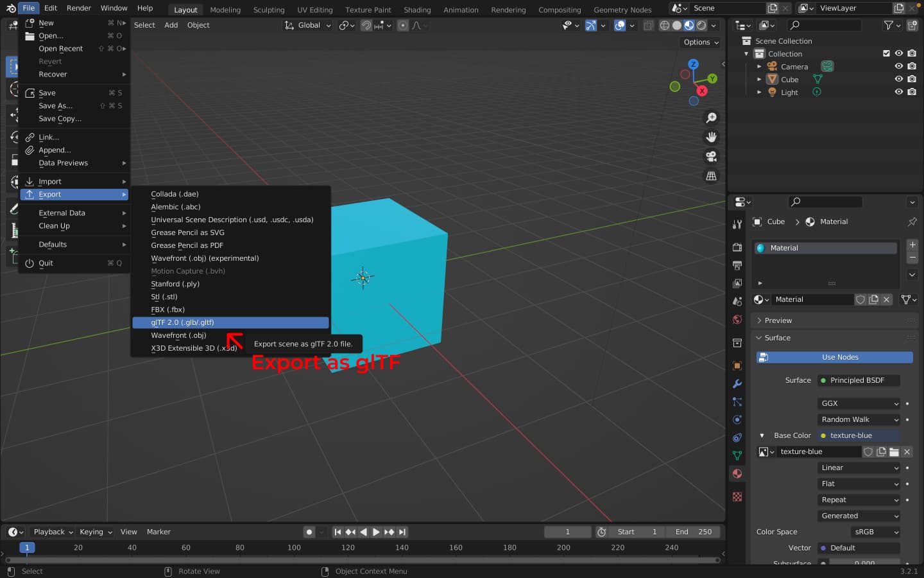Open the Linear interpolation dropdown
924x578 pixels.
(x=859, y=468)
